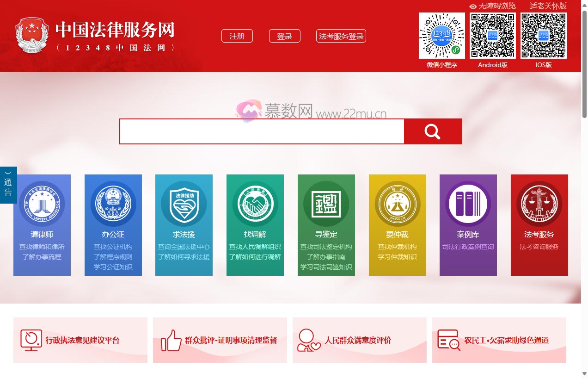Click the thumbs-up icon on 群众批评 card
Image resolution: width=588 pixels, height=379 pixels.
click(171, 340)
